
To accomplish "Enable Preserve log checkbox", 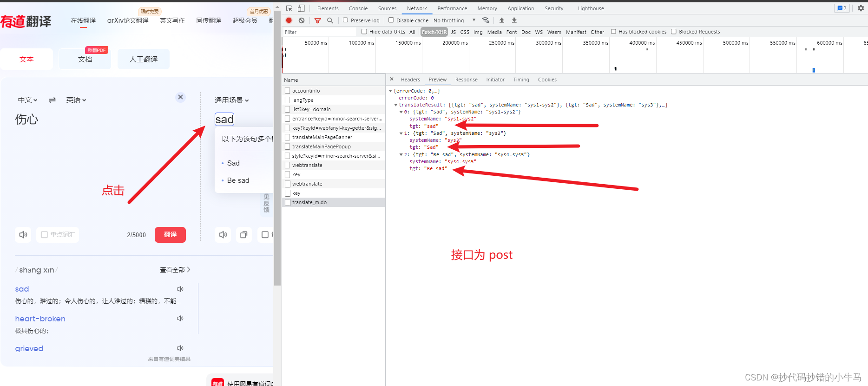I will [346, 20].
